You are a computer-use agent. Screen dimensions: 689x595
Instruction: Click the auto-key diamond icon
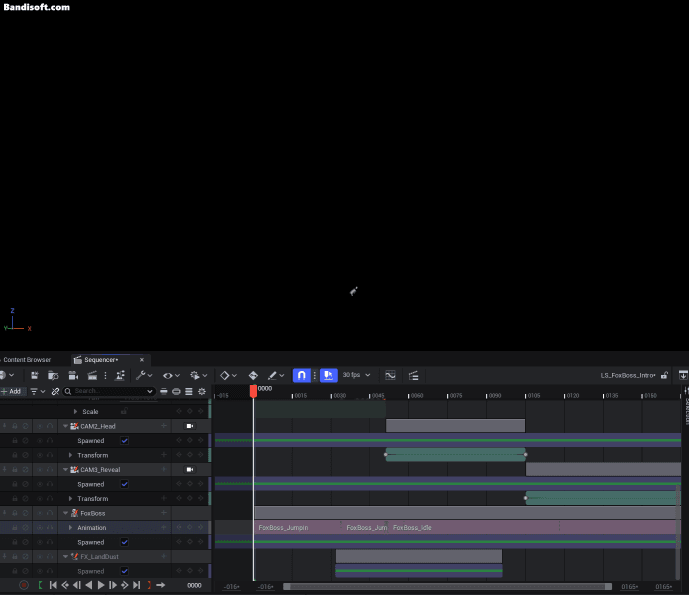(253, 375)
